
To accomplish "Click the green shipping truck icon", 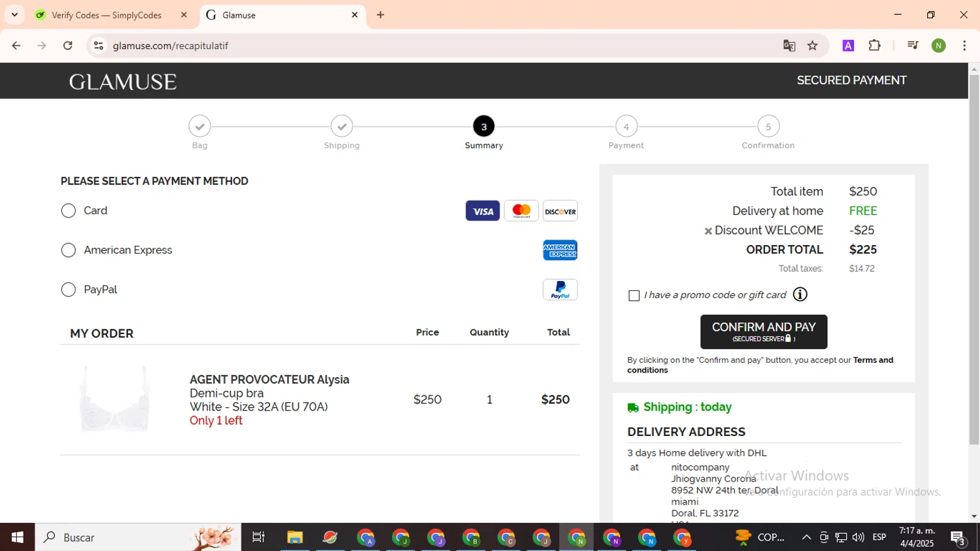I will [633, 408].
